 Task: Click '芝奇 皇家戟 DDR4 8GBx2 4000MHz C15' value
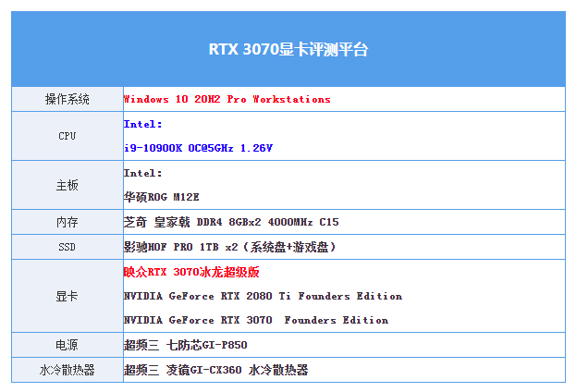(231, 222)
